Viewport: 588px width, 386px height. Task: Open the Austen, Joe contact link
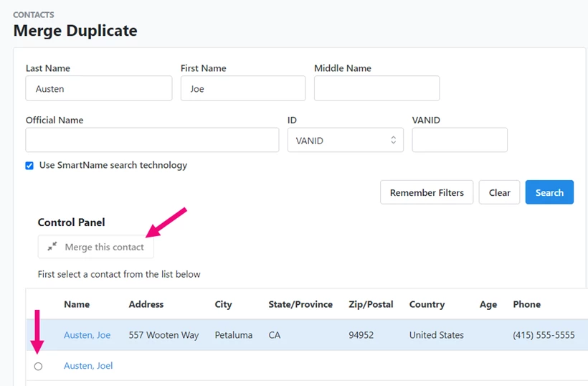click(x=87, y=335)
